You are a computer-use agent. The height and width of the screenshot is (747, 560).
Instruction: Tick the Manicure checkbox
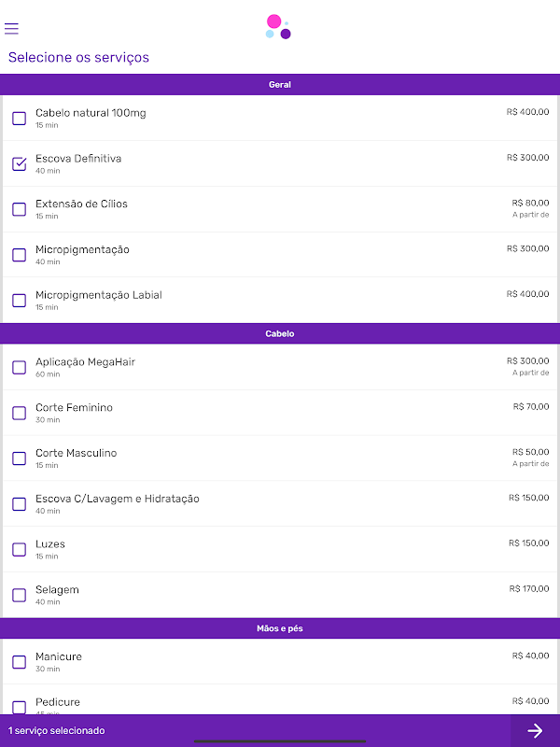click(19, 662)
